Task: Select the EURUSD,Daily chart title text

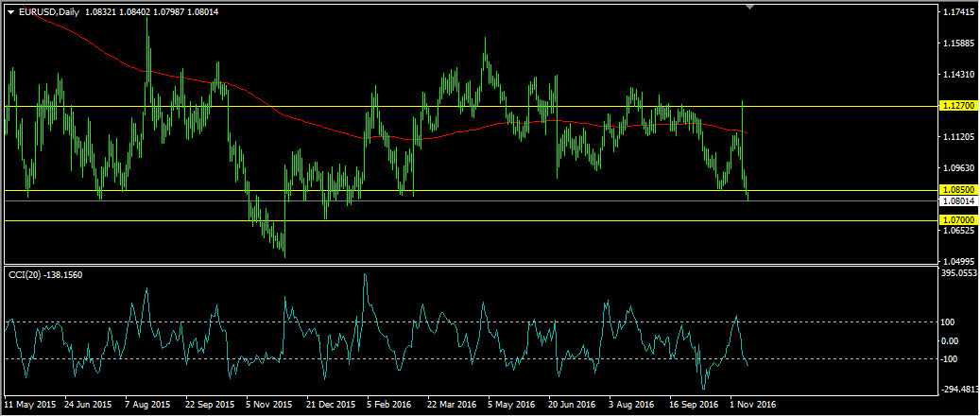Action: click(48, 12)
